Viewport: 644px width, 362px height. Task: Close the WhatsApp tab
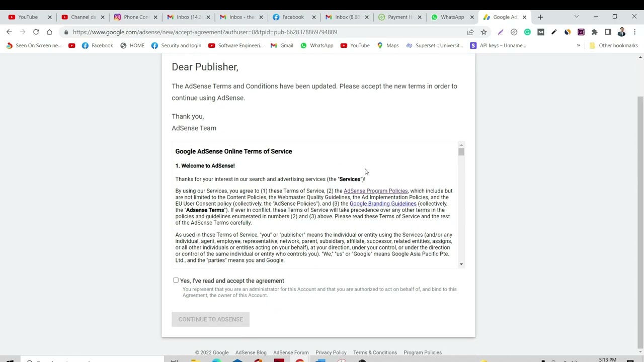coord(472,17)
